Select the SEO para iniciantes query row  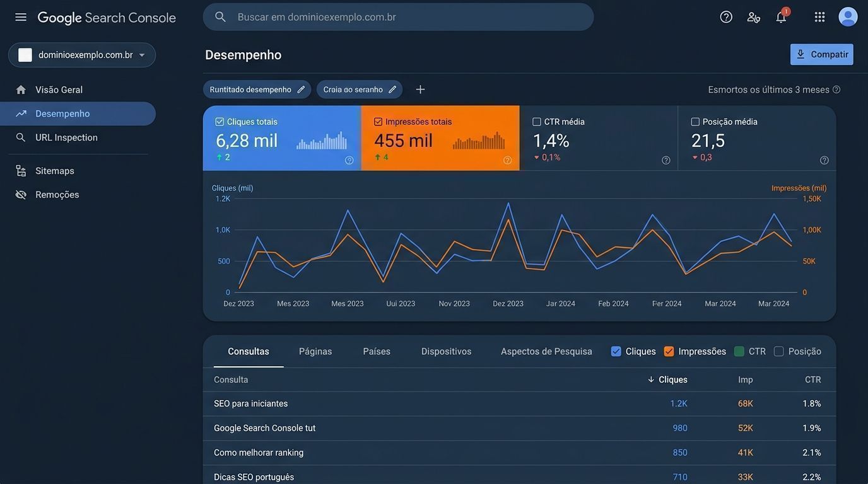pyautogui.click(x=519, y=404)
